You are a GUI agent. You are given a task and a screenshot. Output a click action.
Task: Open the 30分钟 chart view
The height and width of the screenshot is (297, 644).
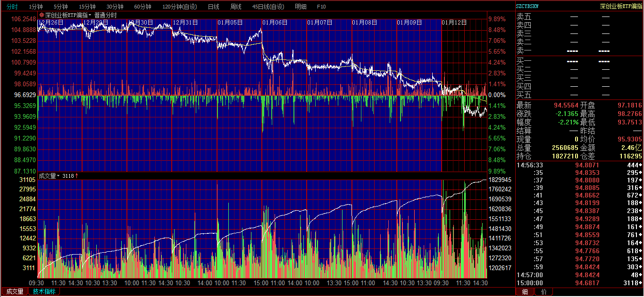(115, 7)
